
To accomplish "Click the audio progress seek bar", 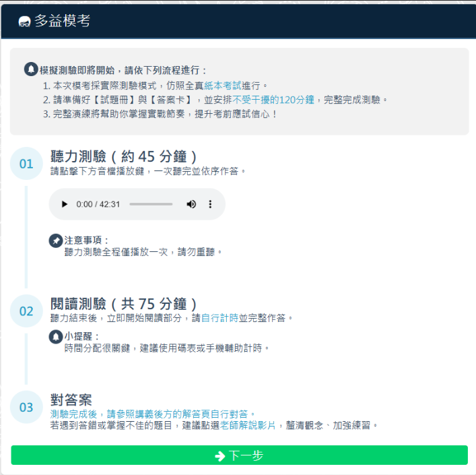I will tap(151, 204).
